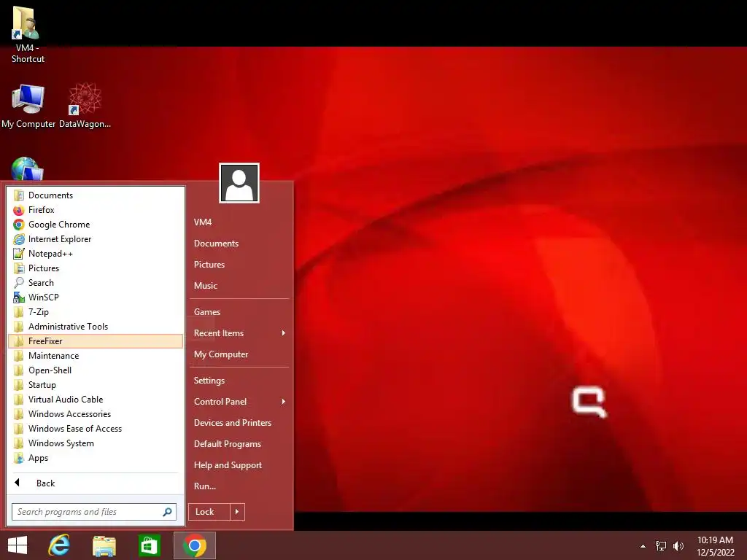Open the VM4 Shortcut desktop icon
Screen dimensions: 747x560
click(27, 34)
